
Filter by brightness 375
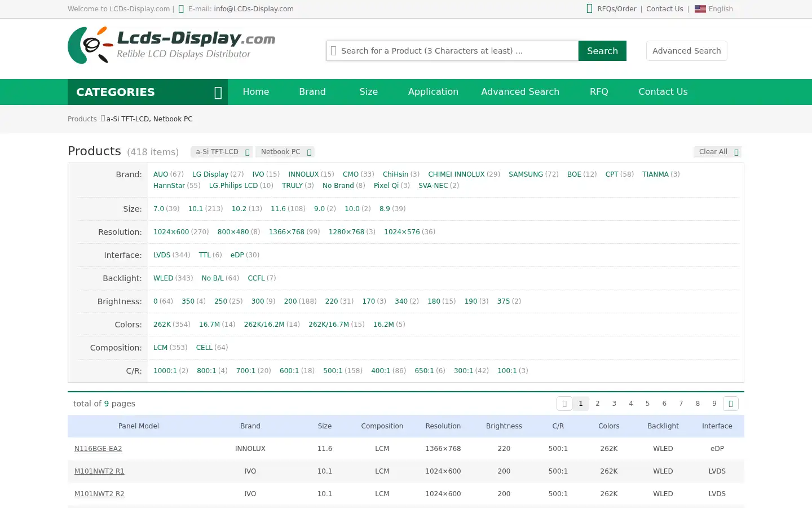coord(504,301)
